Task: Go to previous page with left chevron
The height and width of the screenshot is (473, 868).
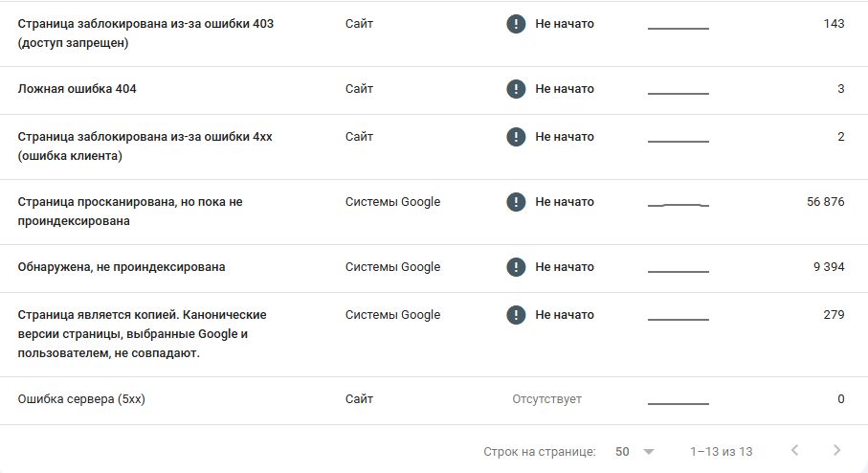Action: (x=795, y=450)
